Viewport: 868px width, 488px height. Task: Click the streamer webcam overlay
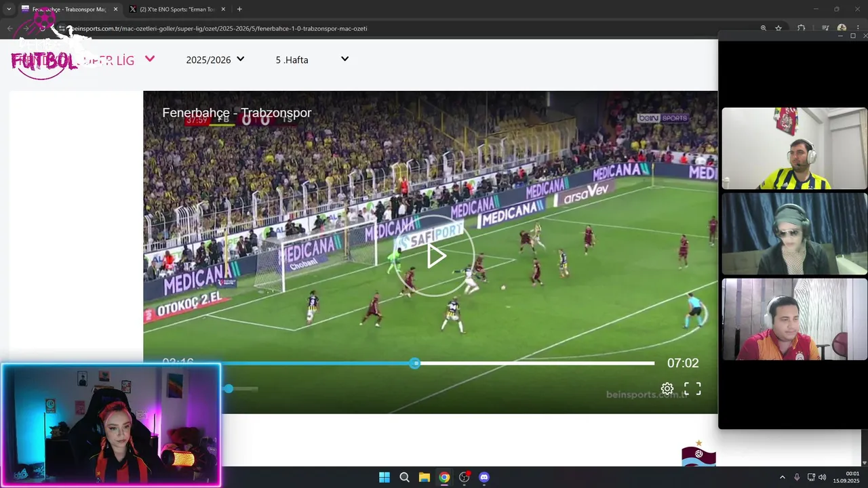click(x=111, y=425)
